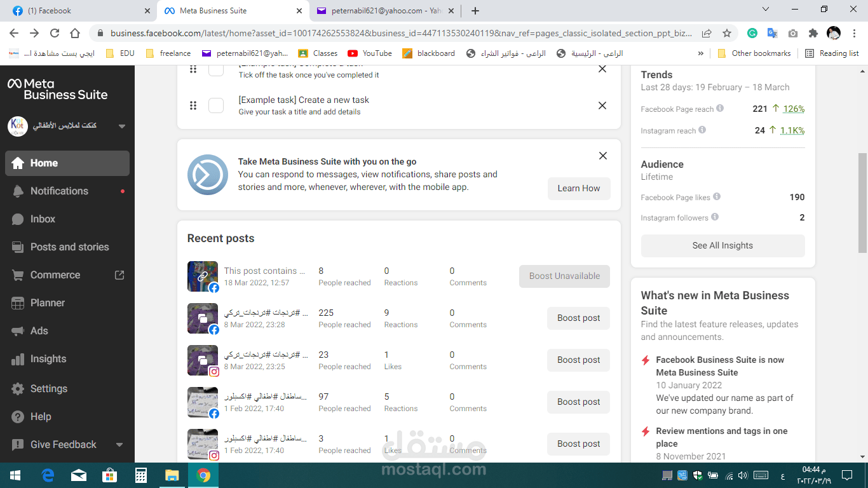Click info icon beside Facebook Page reach
Screen dimensions: 868x488
tap(720, 108)
